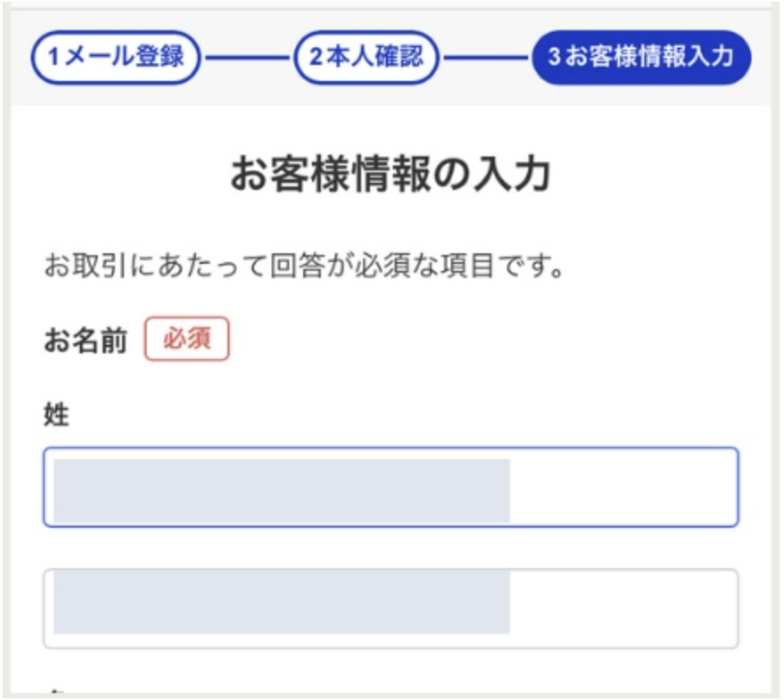Click the number 2 in 本人確認 step

point(315,58)
